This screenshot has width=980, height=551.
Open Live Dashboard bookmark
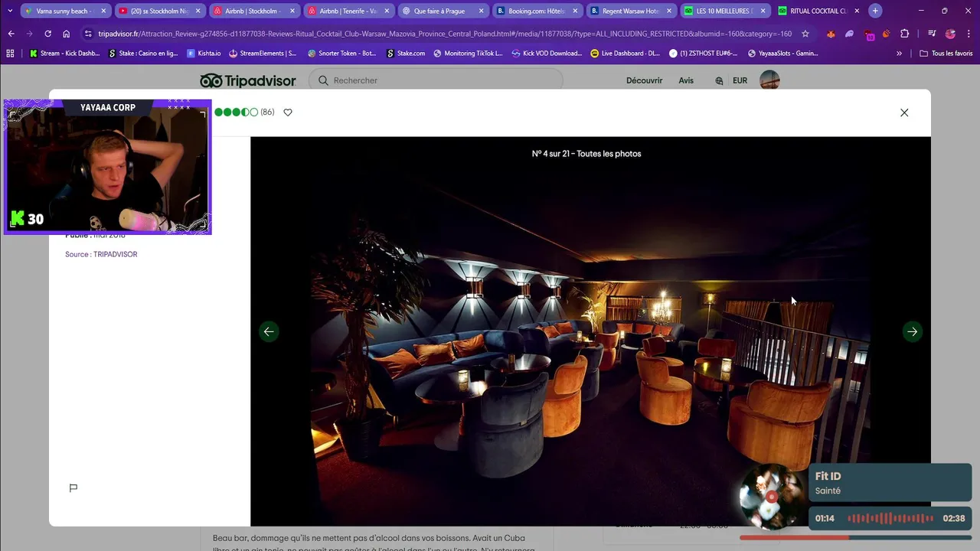tap(626, 54)
